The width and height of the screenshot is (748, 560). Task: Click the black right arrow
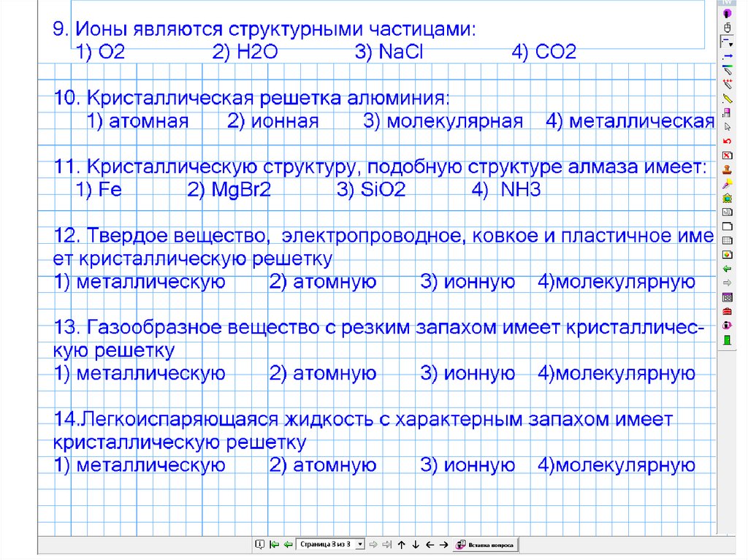tap(443, 544)
